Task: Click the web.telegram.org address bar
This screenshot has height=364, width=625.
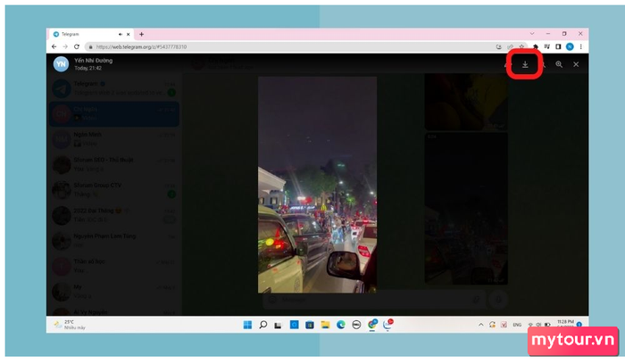Action: (x=291, y=46)
